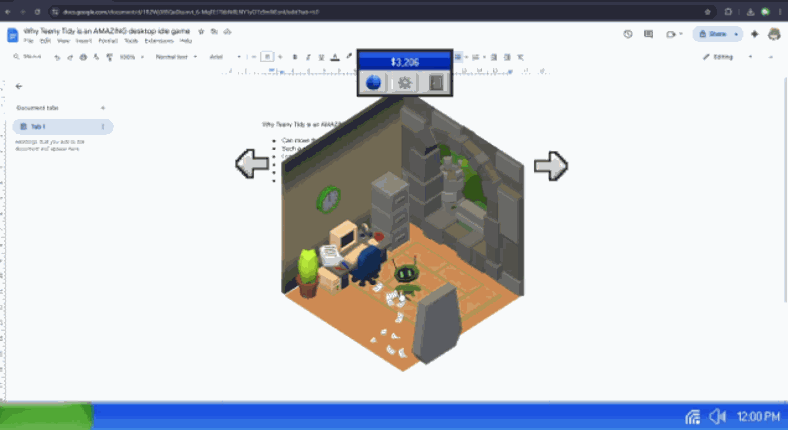Close the document tabs sidebar back arrow
Screen dimensions: 788x430
[19, 86]
